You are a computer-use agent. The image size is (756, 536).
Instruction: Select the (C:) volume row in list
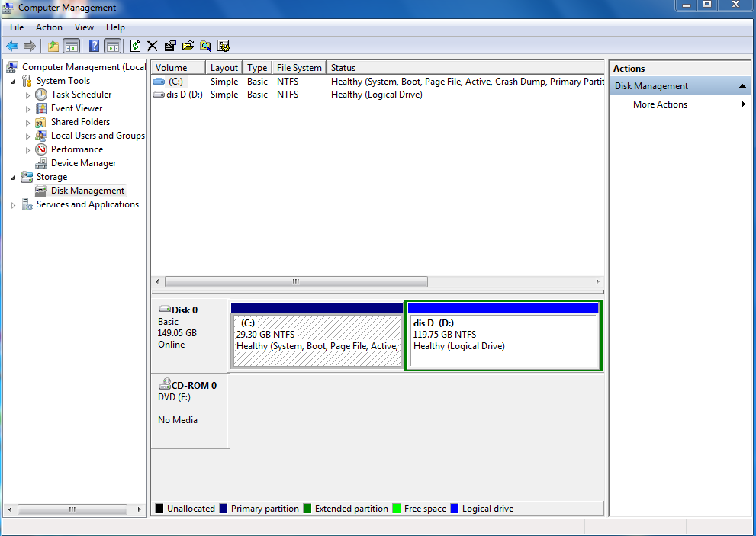(x=378, y=82)
